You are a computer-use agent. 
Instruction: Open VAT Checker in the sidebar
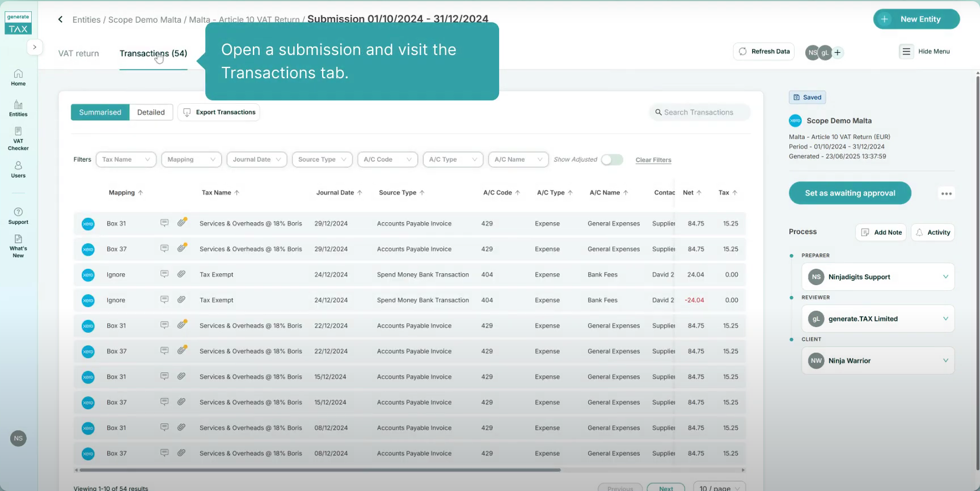18,138
